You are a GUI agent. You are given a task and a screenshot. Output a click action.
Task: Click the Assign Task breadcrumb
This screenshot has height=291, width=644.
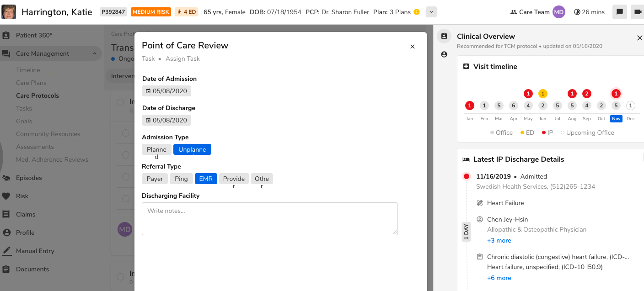[x=182, y=58]
